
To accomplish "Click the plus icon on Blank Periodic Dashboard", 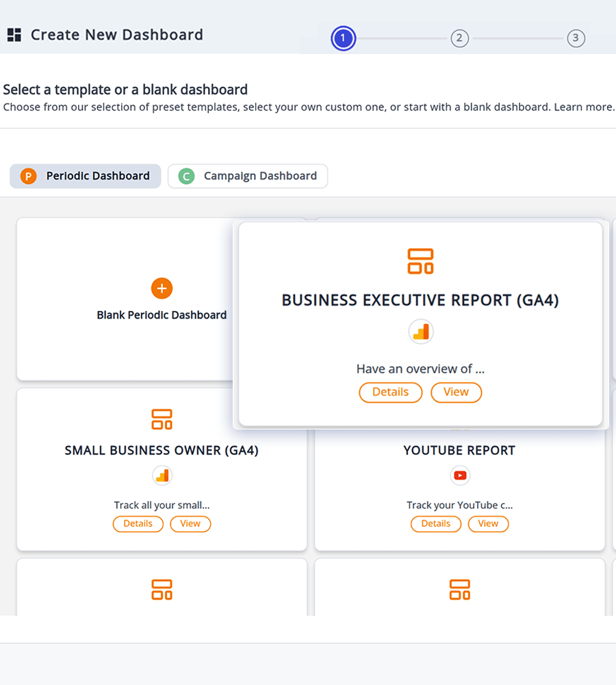I will pos(162,288).
